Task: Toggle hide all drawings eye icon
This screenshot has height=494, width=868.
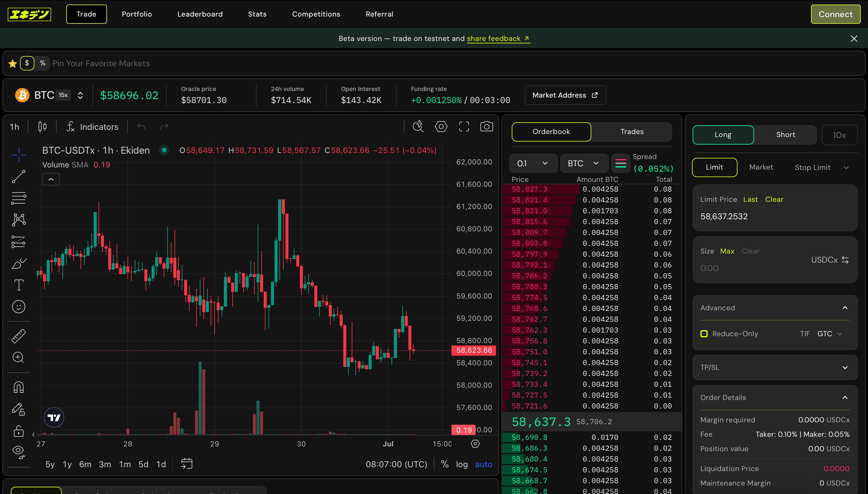Action: pyautogui.click(x=19, y=452)
